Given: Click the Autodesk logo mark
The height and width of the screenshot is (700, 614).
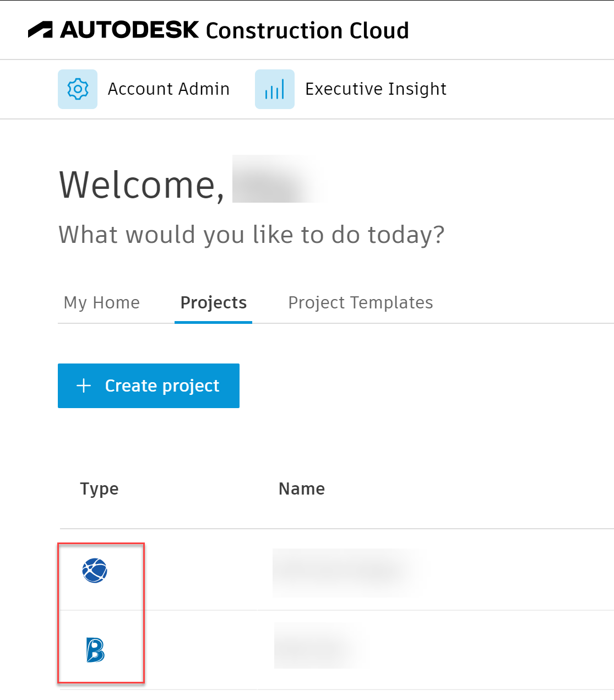Looking at the screenshot, I should click(x=40, y=30).
